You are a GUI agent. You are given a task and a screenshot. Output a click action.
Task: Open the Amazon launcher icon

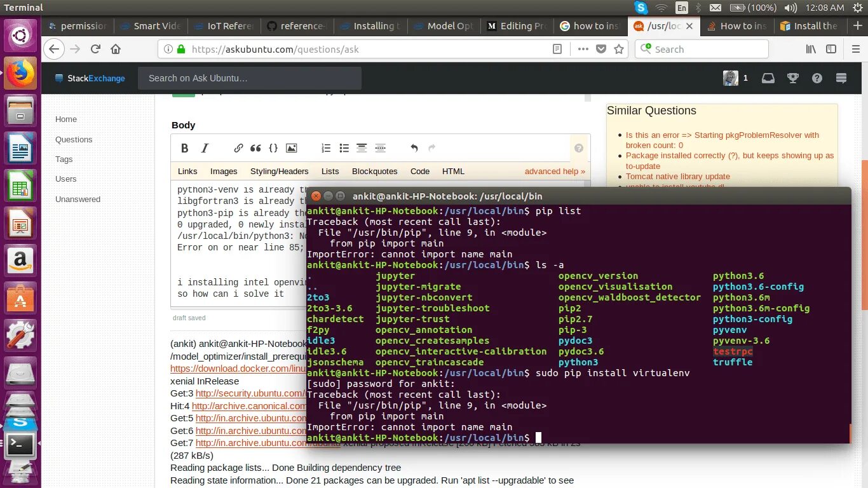coord(20,260)
